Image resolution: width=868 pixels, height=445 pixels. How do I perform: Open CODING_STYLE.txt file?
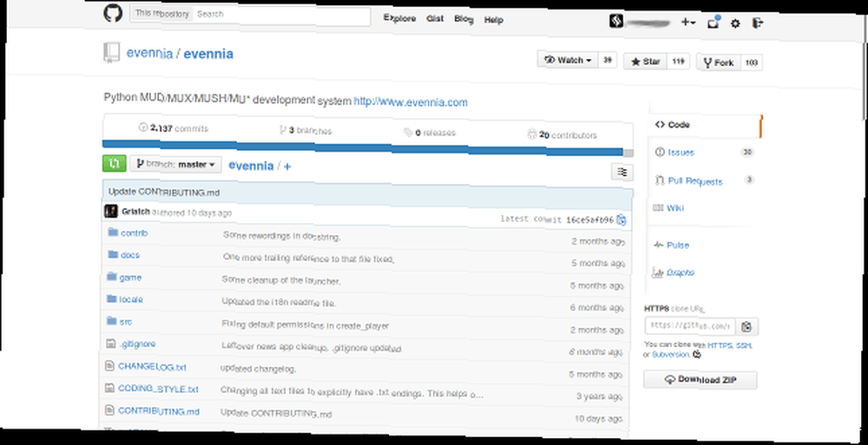tap(158, 389)
